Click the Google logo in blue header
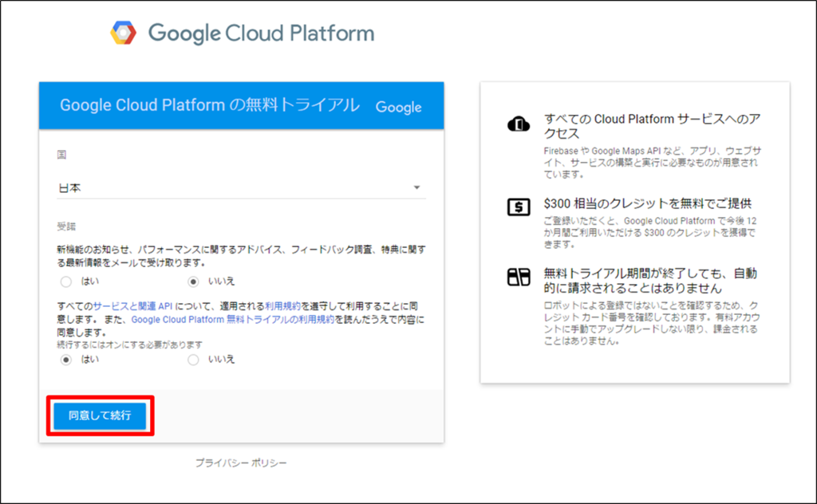Viewport: 817px width, 504px height. [398, 107]
